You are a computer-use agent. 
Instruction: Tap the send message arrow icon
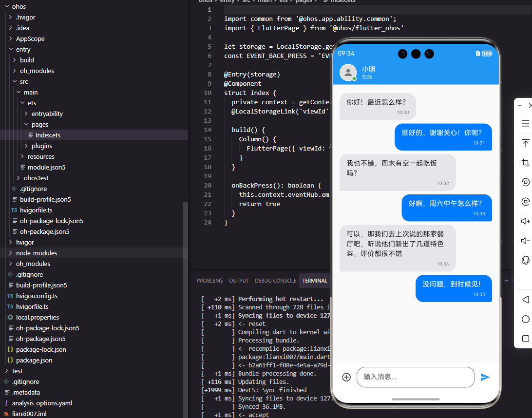click(485, 377)
